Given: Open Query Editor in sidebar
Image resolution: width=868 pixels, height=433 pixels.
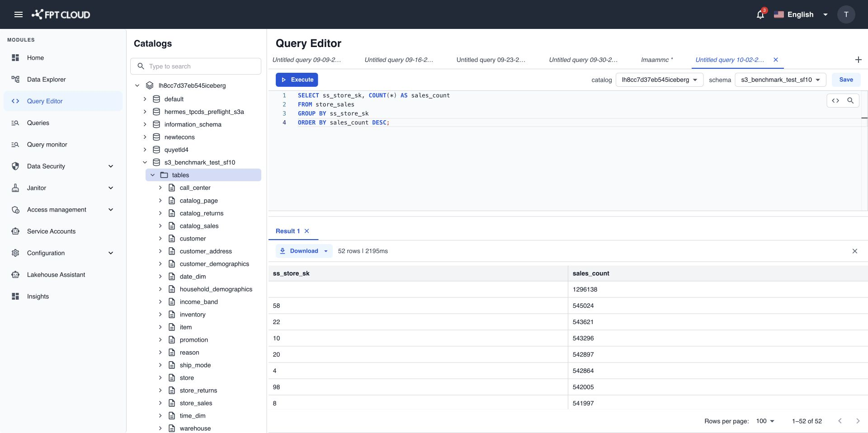Looking at the screenshot, I should pyautogui.click(x=63, y=101).
